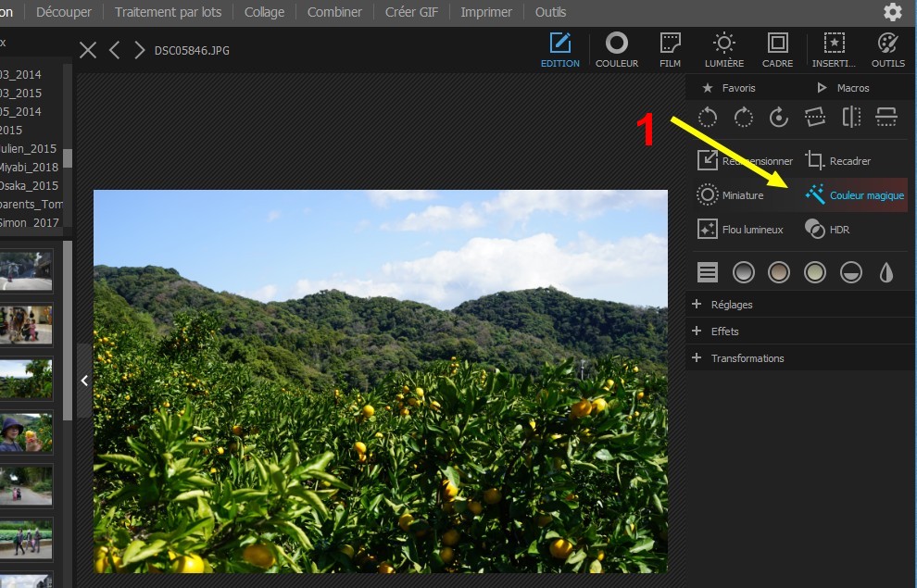This screenshot has height=588, width=917.
Task: Open the street scene thumbnail at top
Action: tap(26, 270)
